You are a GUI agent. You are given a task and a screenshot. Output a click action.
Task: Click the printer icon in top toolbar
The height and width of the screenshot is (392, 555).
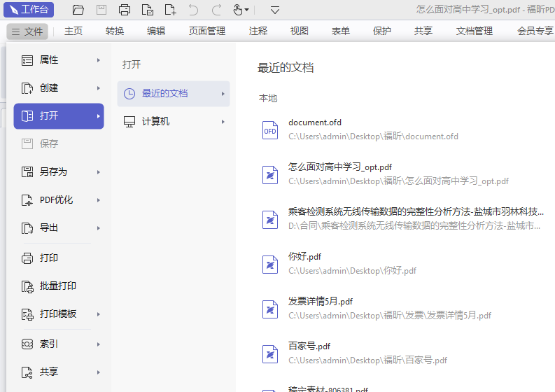tap(125, 10)
